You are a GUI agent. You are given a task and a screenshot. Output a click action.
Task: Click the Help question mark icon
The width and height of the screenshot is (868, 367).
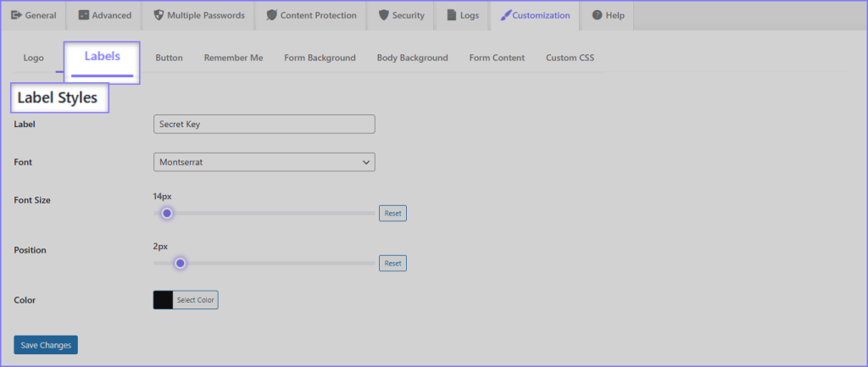click(598, 15)
